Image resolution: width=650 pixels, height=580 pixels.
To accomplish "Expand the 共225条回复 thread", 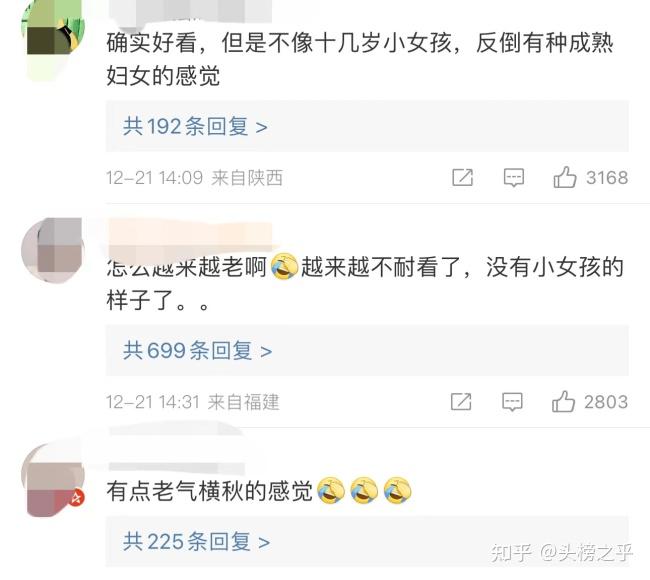I will point(367,541).
